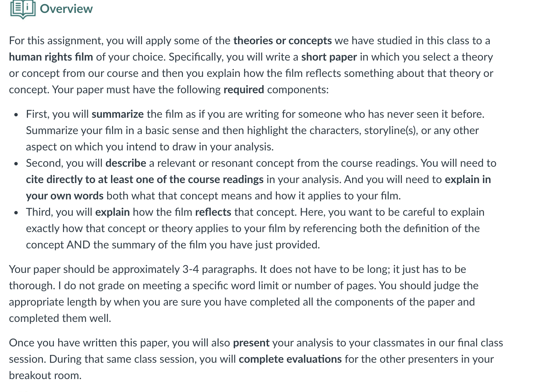Click the bold word describe in second bullet

tap(126, 163)
